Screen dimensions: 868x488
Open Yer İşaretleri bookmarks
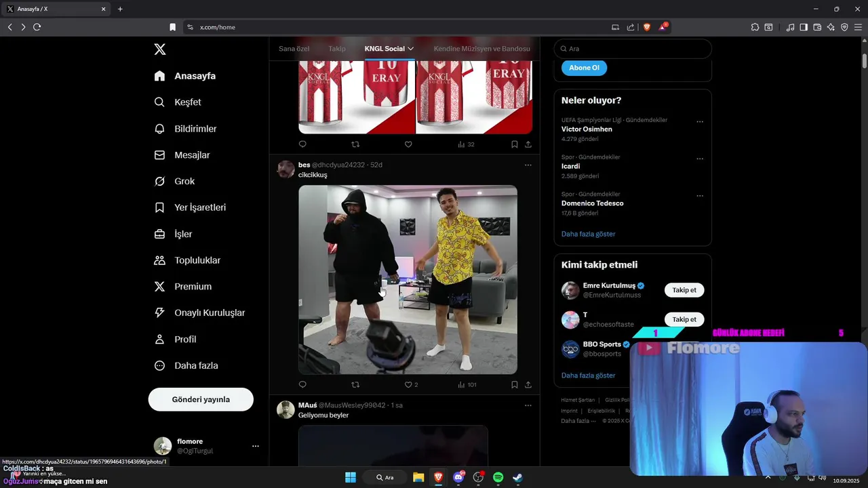(191, 207)
